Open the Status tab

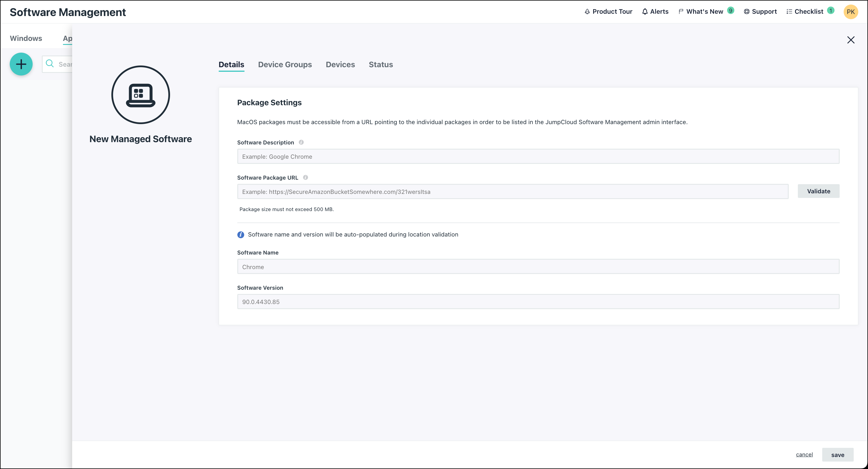(380, 65)
